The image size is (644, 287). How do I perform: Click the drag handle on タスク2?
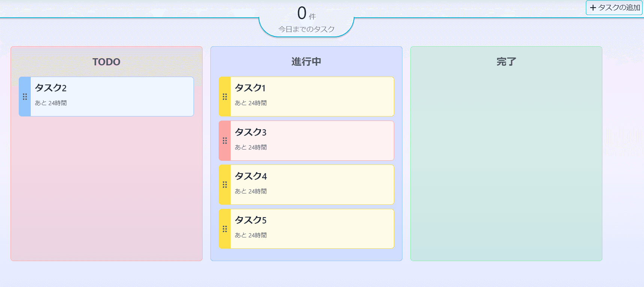pyautogui.click(x=25, y=97)
